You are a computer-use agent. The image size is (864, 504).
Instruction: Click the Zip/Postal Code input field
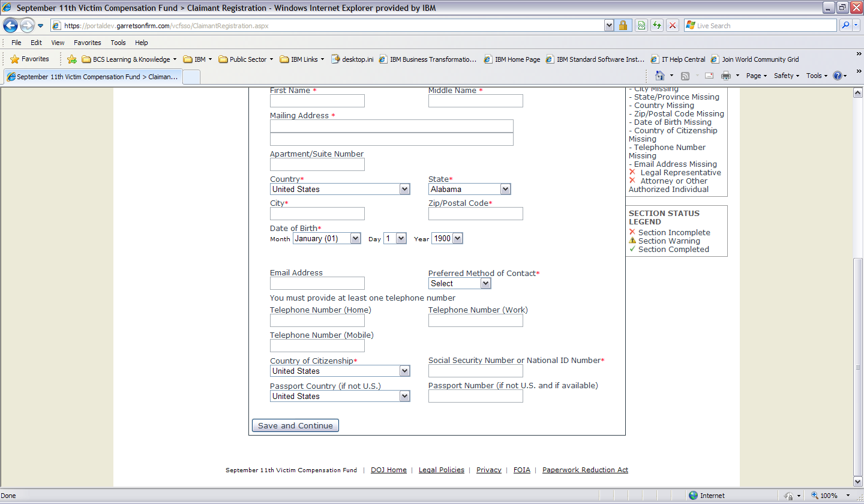475,214
